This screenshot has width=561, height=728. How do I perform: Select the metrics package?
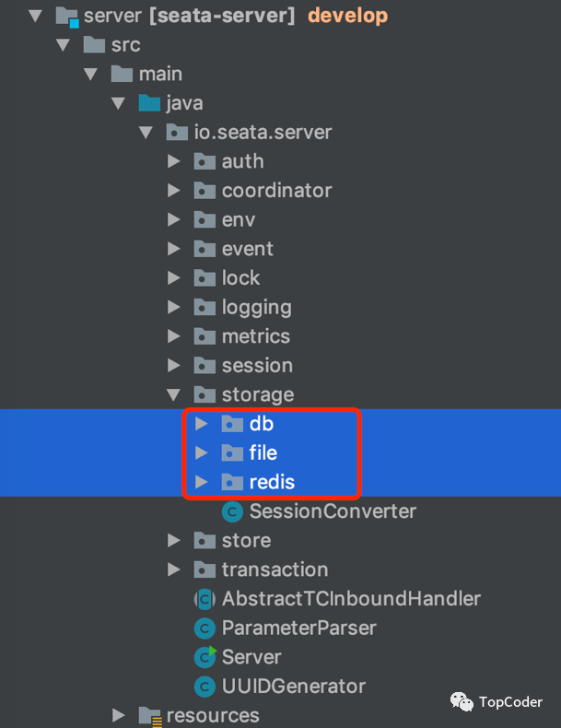(x=255, y=336)
